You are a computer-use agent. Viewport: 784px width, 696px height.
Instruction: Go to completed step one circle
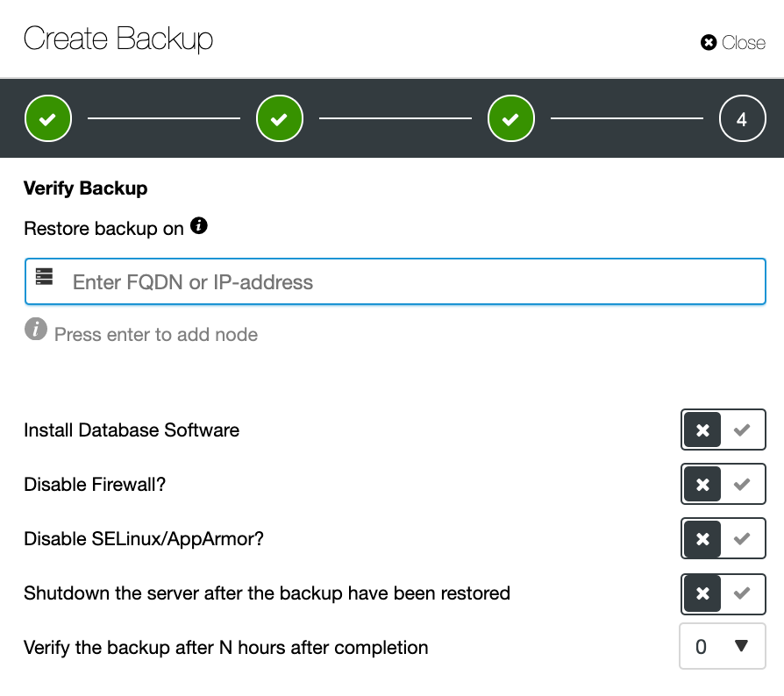coord(48,118)
